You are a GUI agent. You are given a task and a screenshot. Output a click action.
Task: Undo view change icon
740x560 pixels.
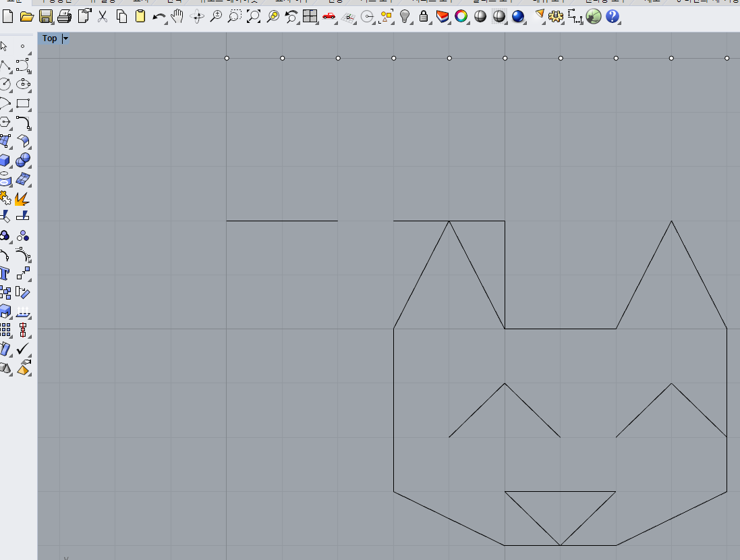(x=291, y=16)
